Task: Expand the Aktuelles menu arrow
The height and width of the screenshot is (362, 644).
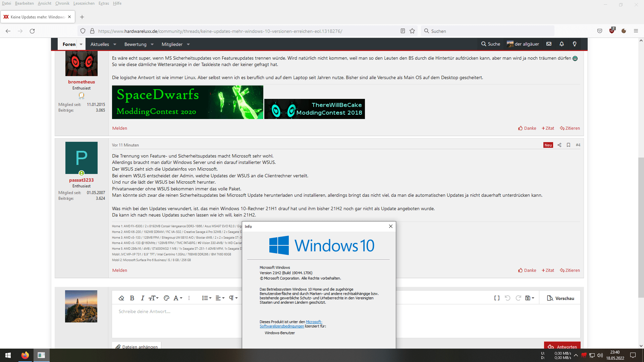Action: [x=115, y=44]
